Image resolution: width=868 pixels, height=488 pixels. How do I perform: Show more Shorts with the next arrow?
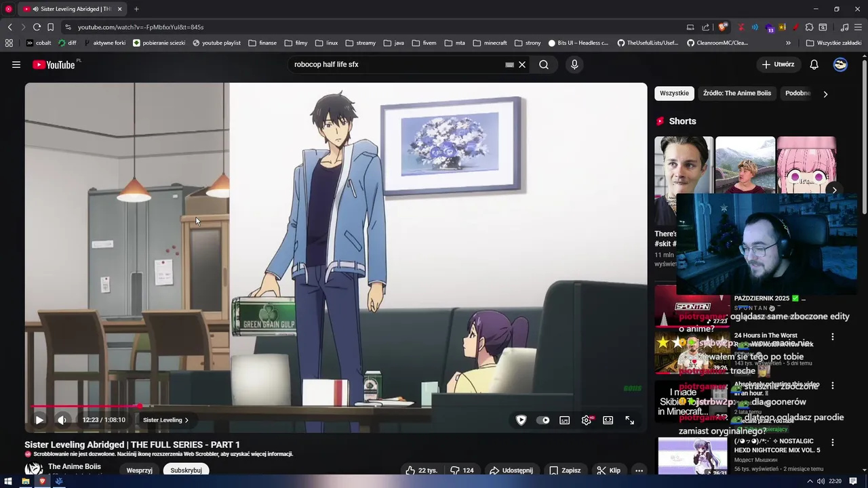click(834, 190)
